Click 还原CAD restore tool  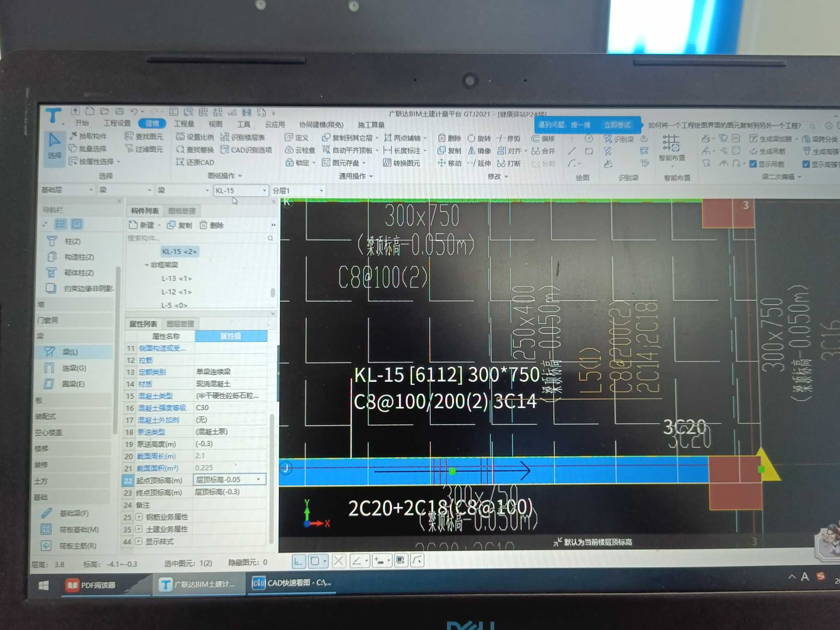[195, 162]
